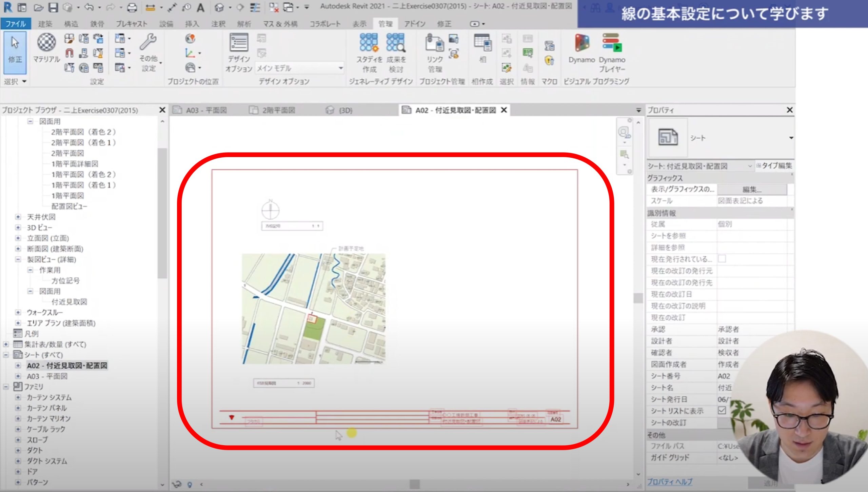The image size is (868, 492).
Task: Toggle the シート リストに表示 checkbox
Action: [x=722, y=411]
